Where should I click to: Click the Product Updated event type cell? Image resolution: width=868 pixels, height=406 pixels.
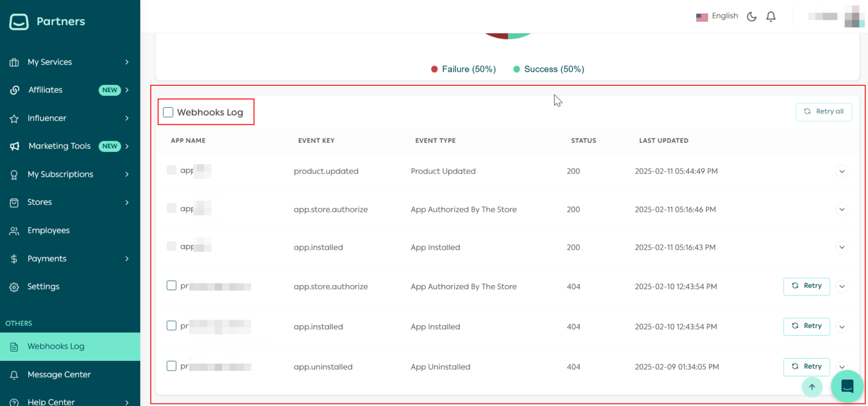point(443,171)
